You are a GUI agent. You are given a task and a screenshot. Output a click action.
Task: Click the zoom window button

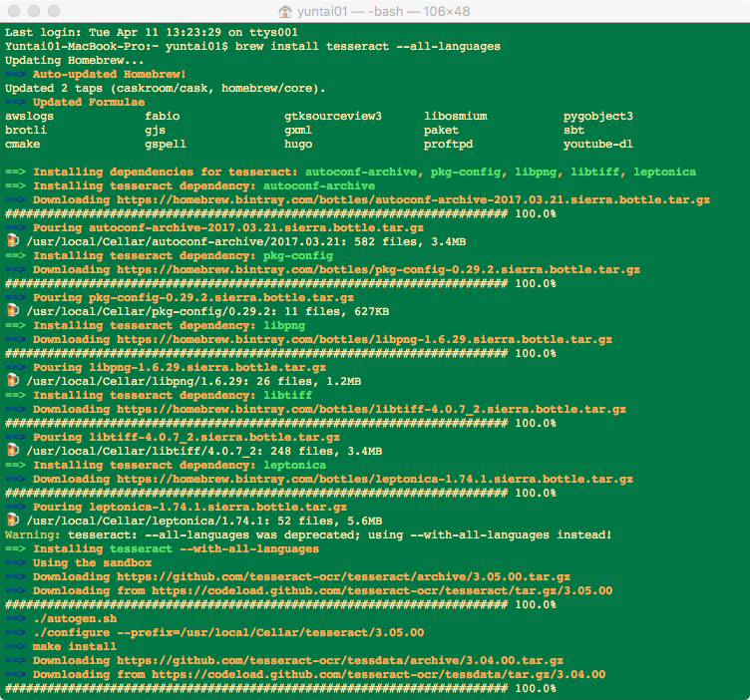[x=54, y=11]
